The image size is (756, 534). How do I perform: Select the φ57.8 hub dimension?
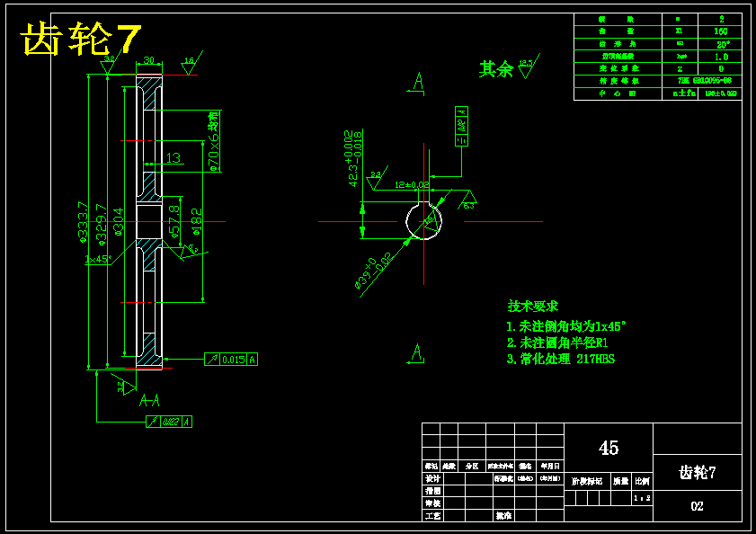point(174,222)
